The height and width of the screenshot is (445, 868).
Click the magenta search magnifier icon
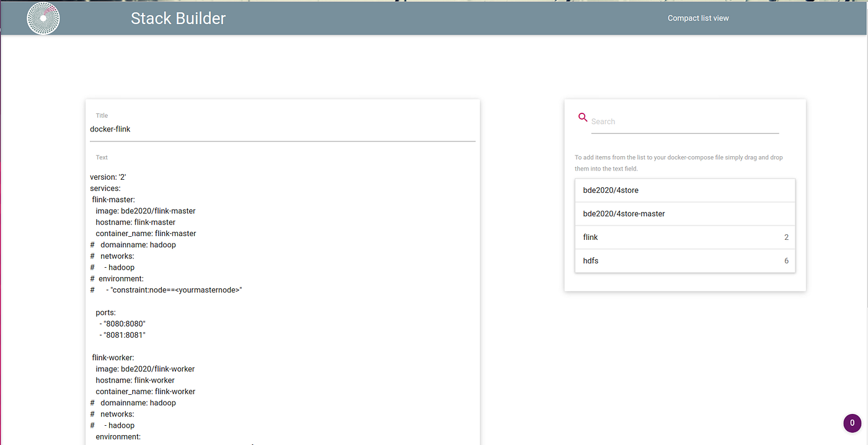[583, 117]
